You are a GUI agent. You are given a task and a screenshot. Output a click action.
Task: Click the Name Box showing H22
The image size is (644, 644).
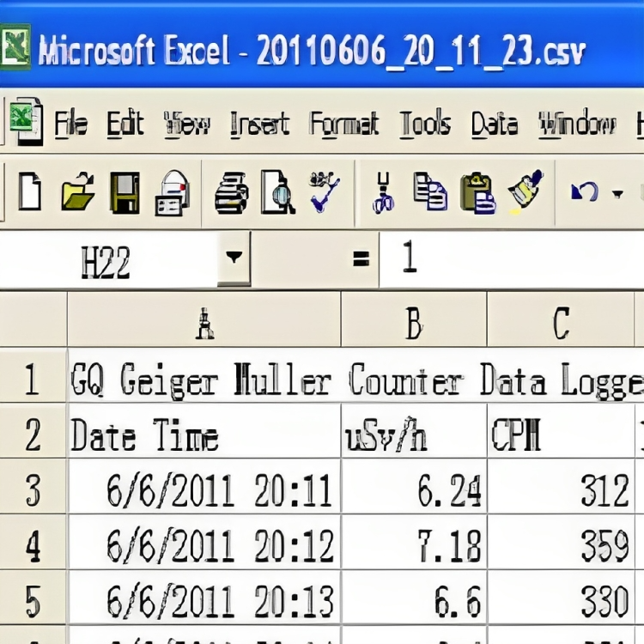(x=109, y=259)
